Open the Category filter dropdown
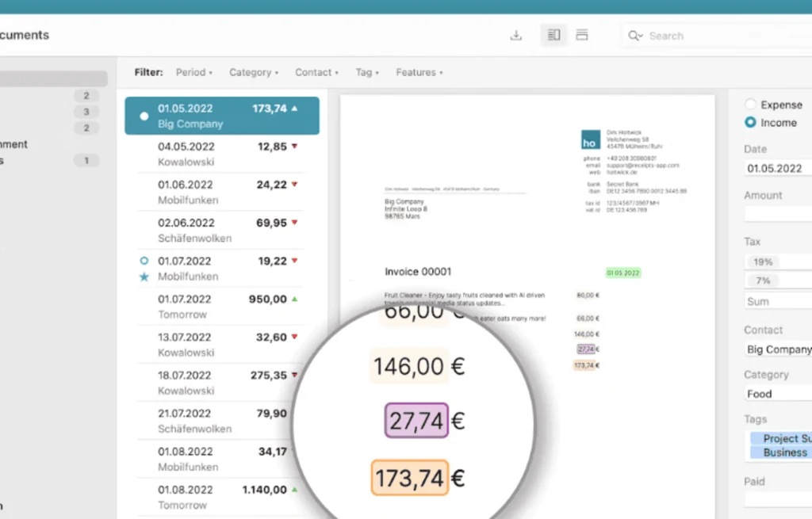 pyautogui.click(x=254, y=72)
